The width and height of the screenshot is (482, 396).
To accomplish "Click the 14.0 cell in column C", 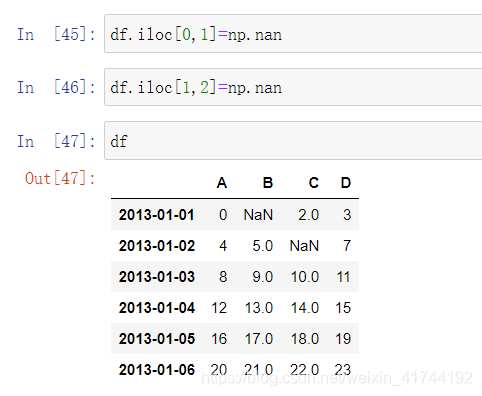I will [x=305, y=308].
